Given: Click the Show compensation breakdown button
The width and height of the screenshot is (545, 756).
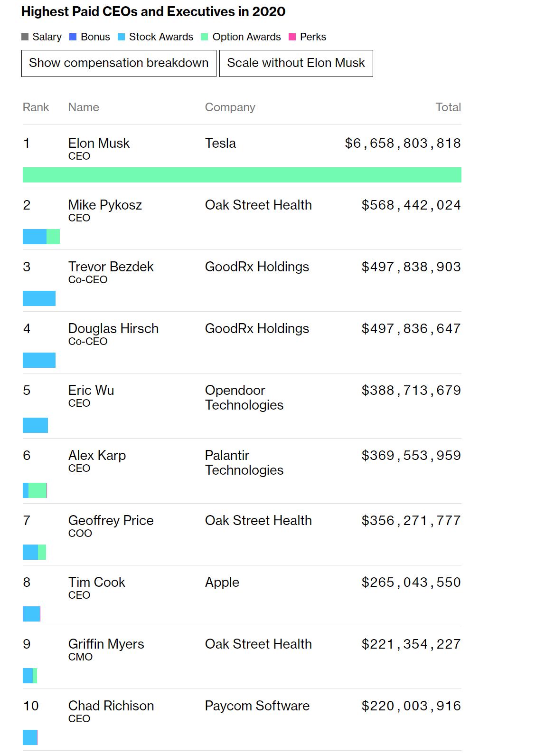Looking at the screenshot, I should [119, 63].
